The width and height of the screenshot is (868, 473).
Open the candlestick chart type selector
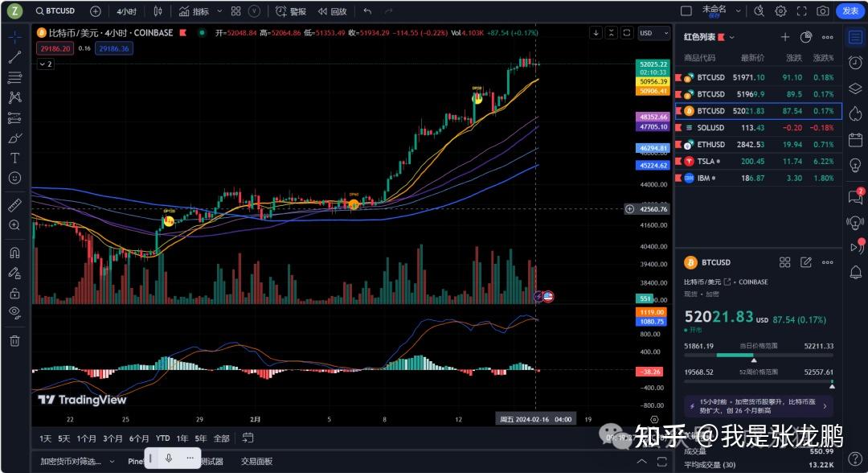click(158, 11)
